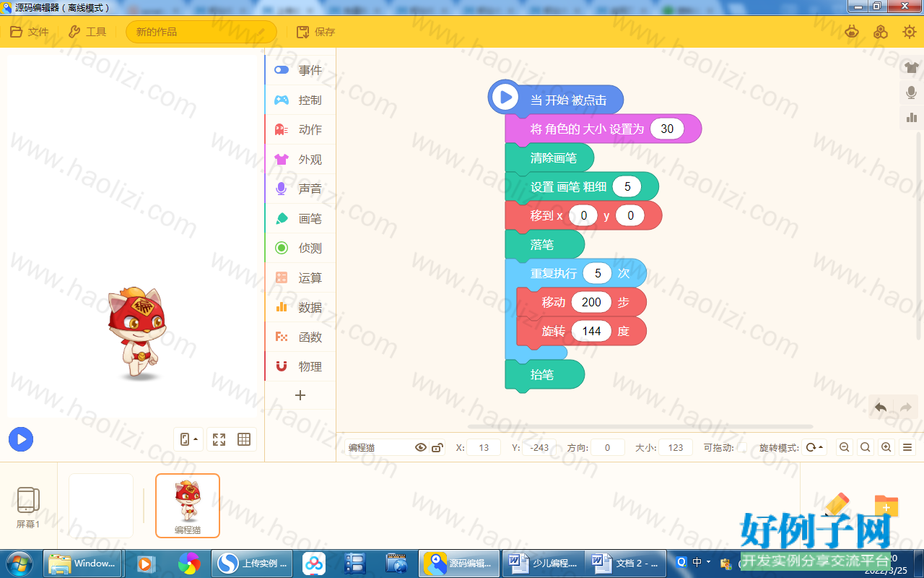Enter fullscreen stage mode

tap(219, 439)
